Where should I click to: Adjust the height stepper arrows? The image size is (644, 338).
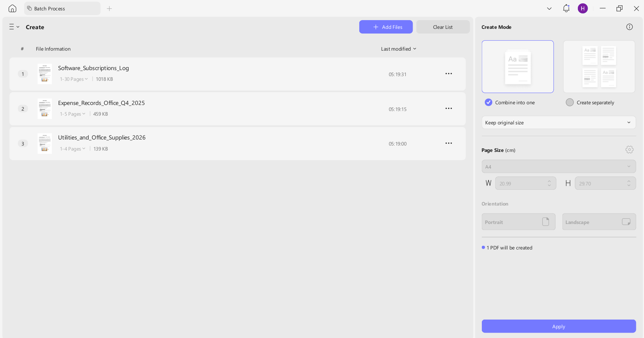629,183
